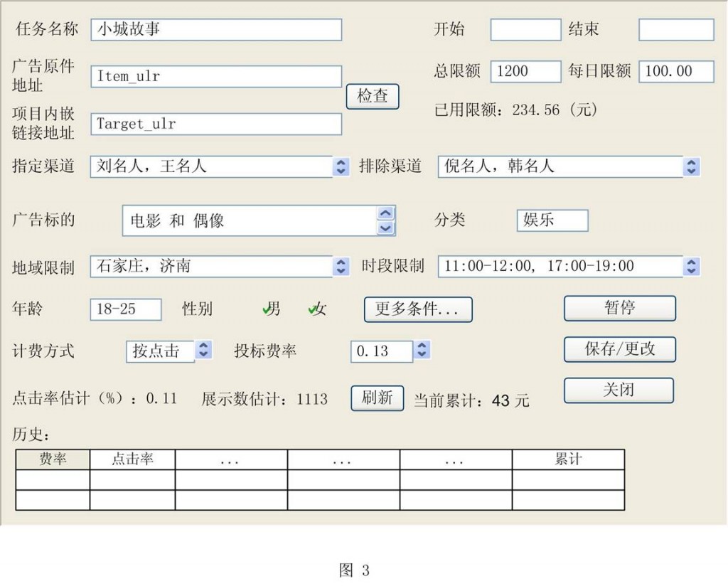Toggle the 男 gender checkbox

coord(267,309)
